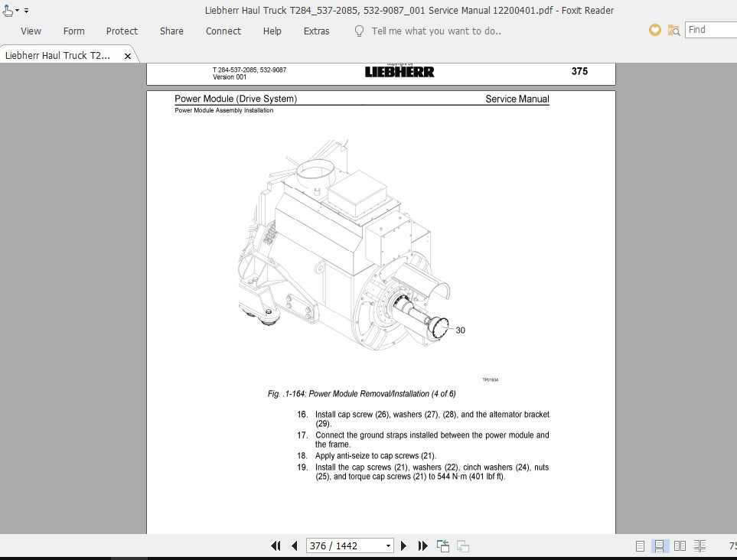Viewport: 737px width, 560px height.
Task: Click 'T 284-537-2085, 532-9087' footer text
Action: tap(249, 70)
